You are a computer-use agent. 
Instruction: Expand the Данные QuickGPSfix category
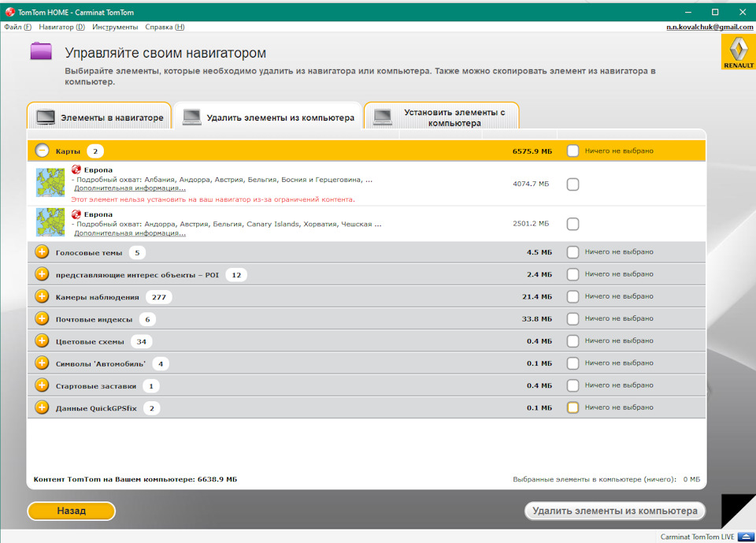pyautogui.click(x=42, y=407)
